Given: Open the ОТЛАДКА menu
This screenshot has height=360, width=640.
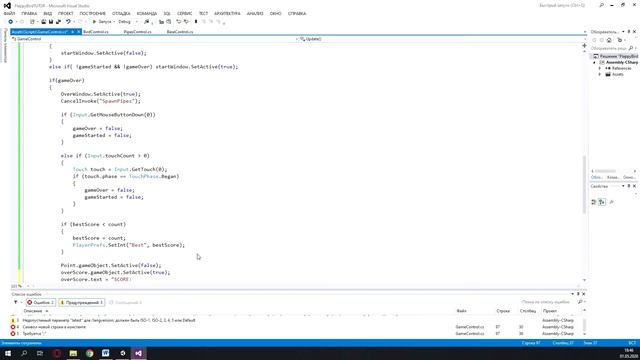Looking at the screenshot, I should coord(121,13).
